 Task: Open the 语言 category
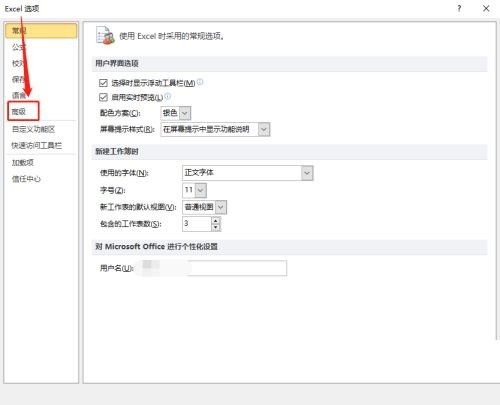tap(19, 95)
